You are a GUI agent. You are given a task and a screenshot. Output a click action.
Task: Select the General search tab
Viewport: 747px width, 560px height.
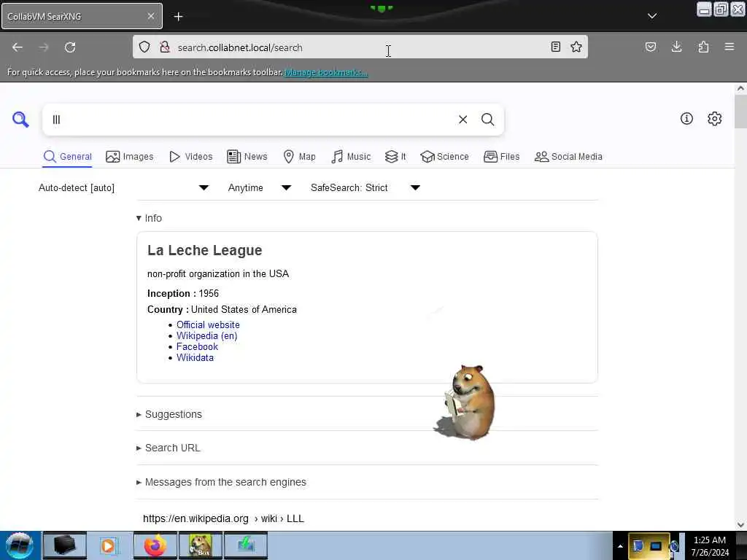[67, 157]
